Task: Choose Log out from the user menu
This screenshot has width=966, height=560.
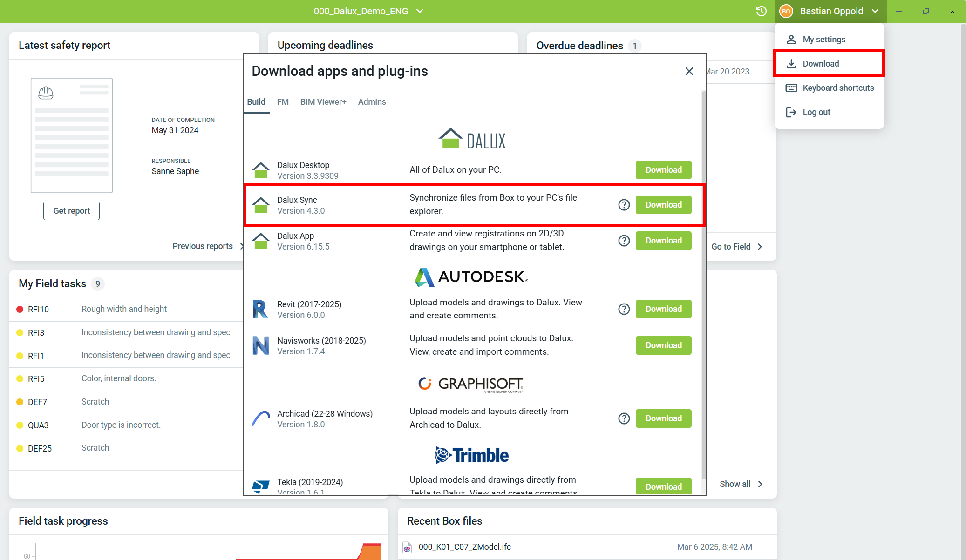Action: (816, 112)
